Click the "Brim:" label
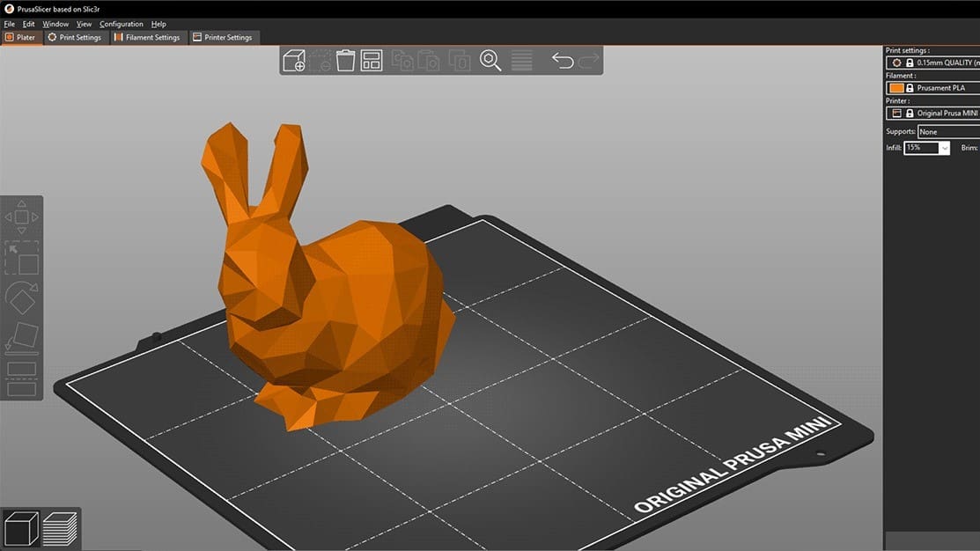Image resolution: width=980 pixels, height=551 pixels. (969, 148)
